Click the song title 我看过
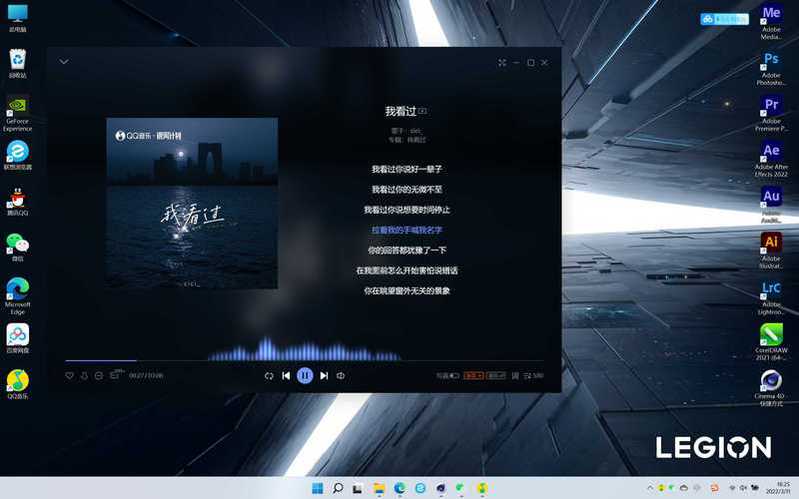799x499 pixels. tap(401, 111)
